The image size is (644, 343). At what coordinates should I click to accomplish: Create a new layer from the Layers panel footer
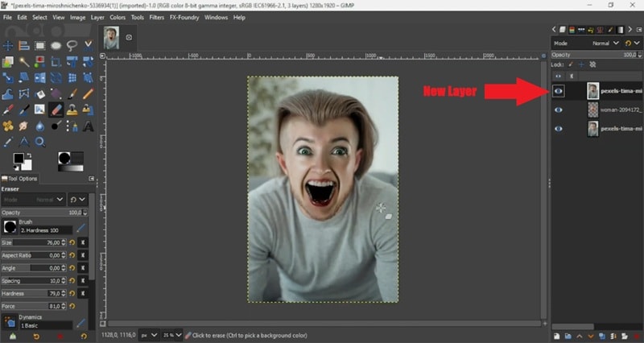tap(556, 337)
